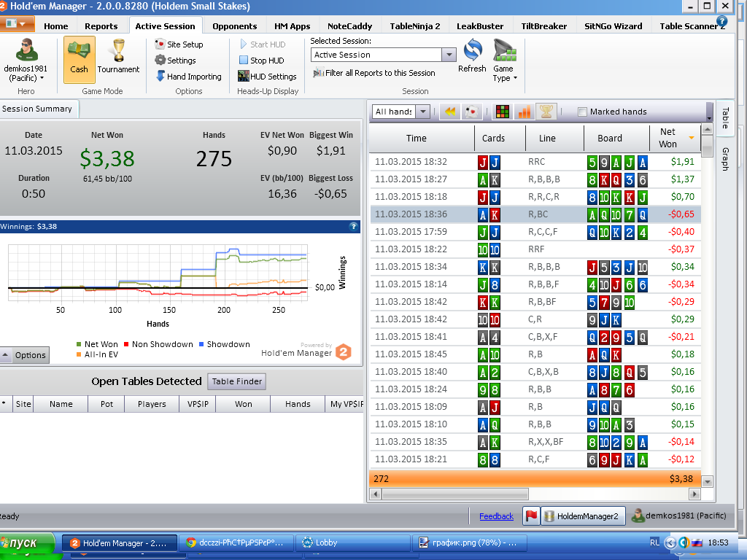Screen dimensions: 747x560
Task: Open the HM Apps tab
Action: (292, 26)
